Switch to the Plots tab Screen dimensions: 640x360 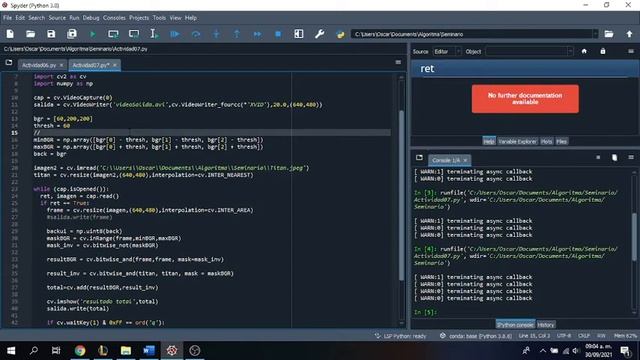(547, 142)
